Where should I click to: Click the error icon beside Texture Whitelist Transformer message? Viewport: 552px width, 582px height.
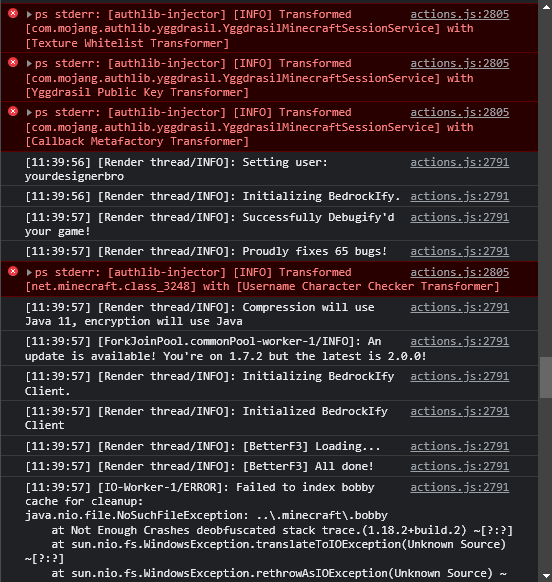point(13,13)
